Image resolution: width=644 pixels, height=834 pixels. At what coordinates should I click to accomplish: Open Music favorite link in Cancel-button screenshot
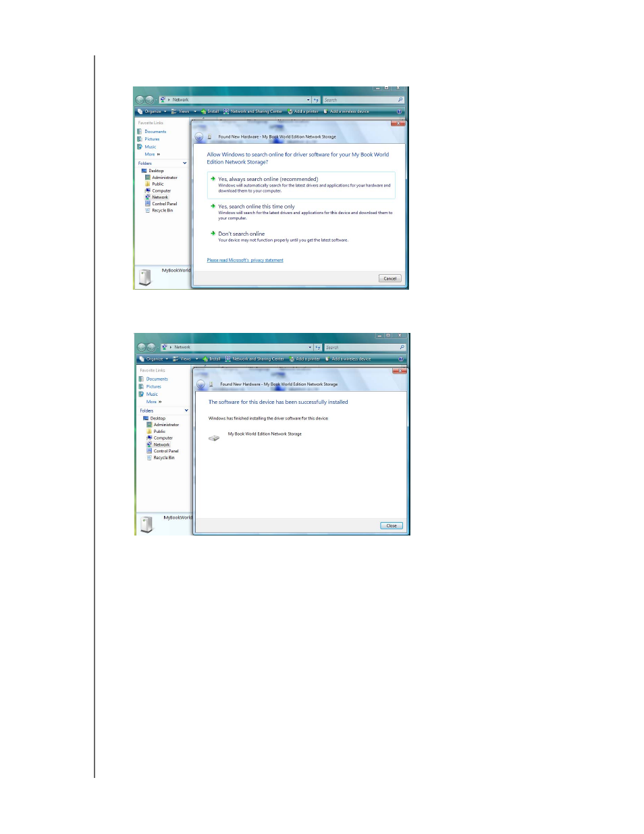(146, 147)
